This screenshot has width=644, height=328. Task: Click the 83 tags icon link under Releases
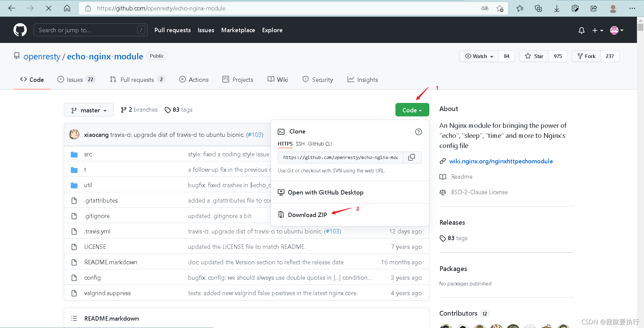tap(453, 238)
